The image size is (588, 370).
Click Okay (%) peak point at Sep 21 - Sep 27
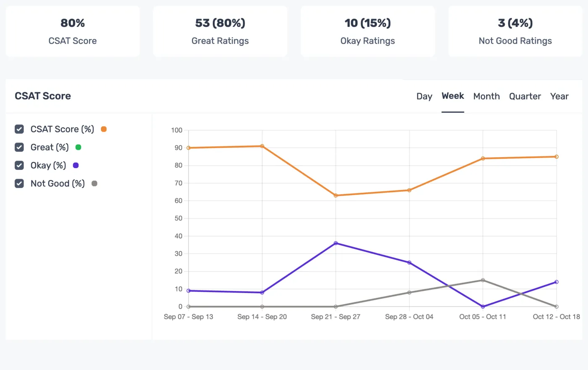coord(336,243)
